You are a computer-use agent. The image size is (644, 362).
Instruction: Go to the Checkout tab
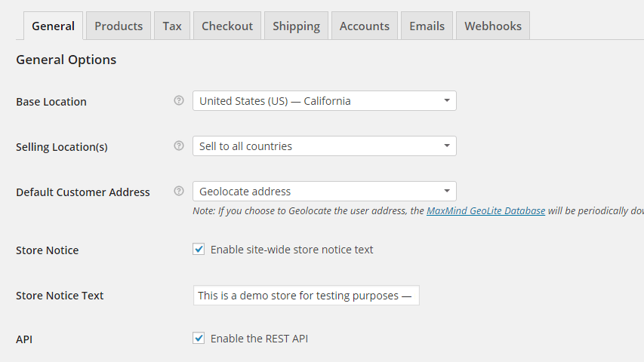(227, 26)
